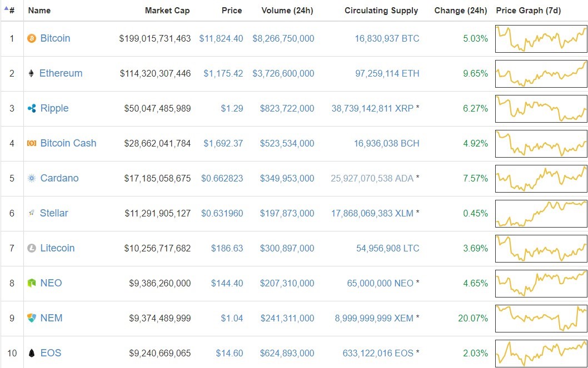This screenshot has height=368, width=588.
Task: Click the Ethereum diamond logo icon
Action: tap(31, 73)
